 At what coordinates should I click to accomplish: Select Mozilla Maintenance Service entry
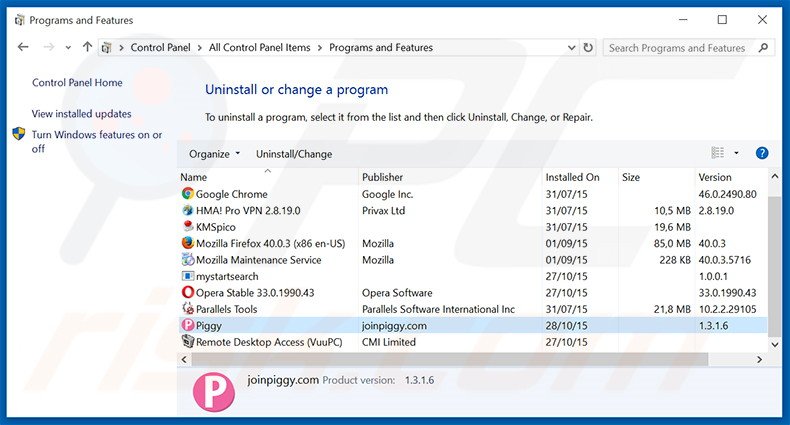pos(258,260)
